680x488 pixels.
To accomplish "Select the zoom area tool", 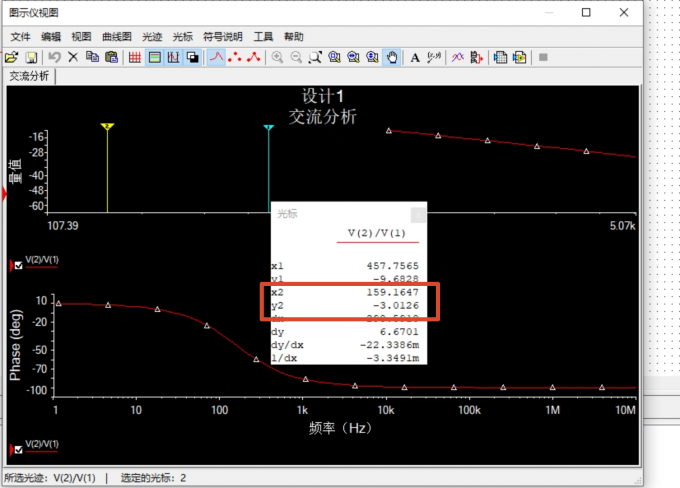I will pyautogui.click(x=315, y=57).
